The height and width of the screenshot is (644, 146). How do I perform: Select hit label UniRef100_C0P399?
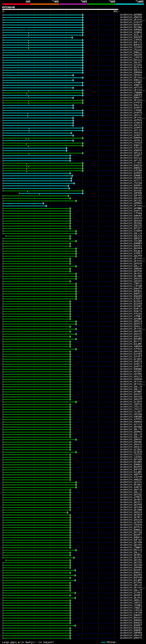pos(131,613)
